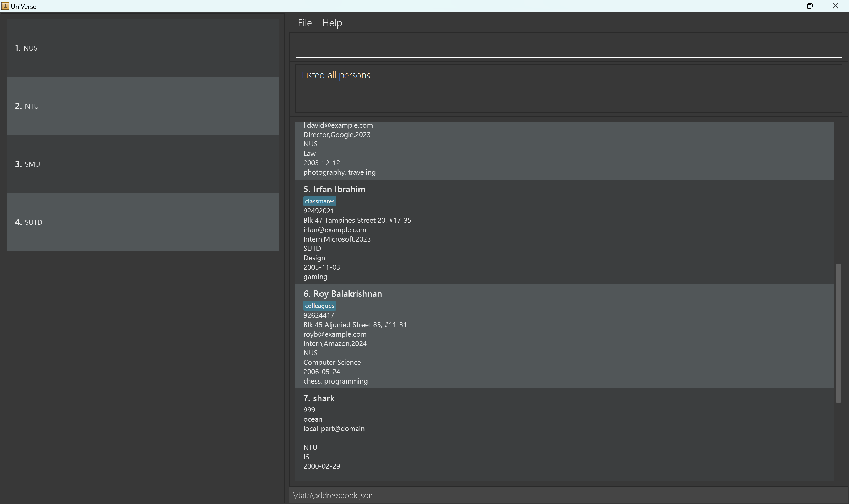The image size is (849, 504).
Task: Select the shark person card
Action: click(x=564, y=434)
